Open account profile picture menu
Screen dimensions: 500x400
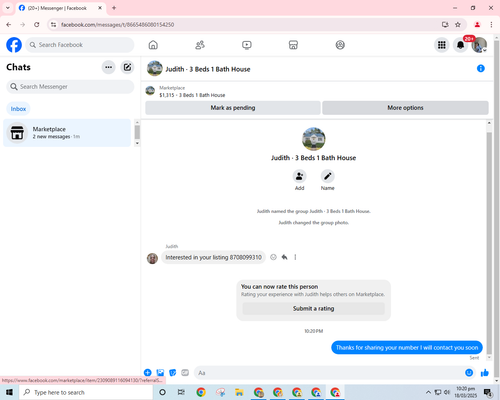[x=479, y=45]
